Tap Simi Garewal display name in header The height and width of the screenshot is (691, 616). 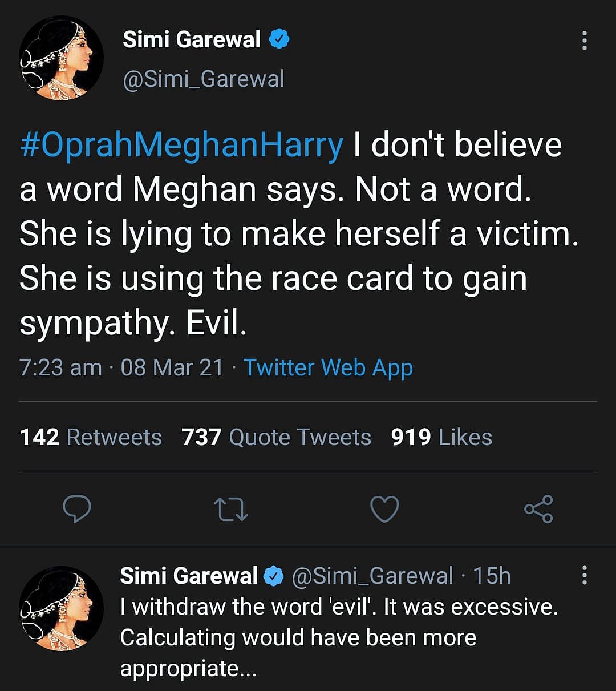[192, 40]
